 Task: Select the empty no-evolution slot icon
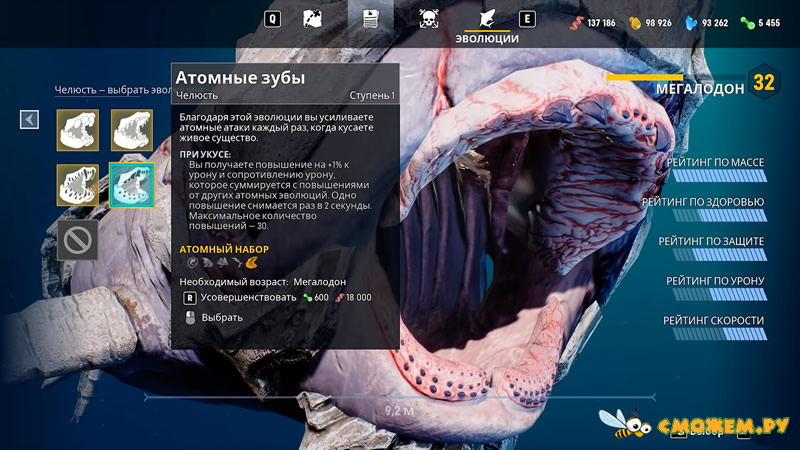click(78, 240)
